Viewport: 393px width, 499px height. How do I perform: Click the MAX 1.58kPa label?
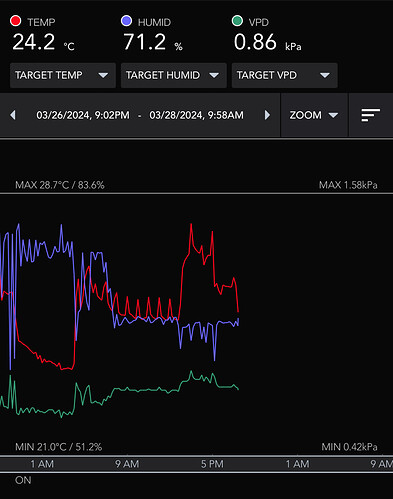click(x=348, y=185)
